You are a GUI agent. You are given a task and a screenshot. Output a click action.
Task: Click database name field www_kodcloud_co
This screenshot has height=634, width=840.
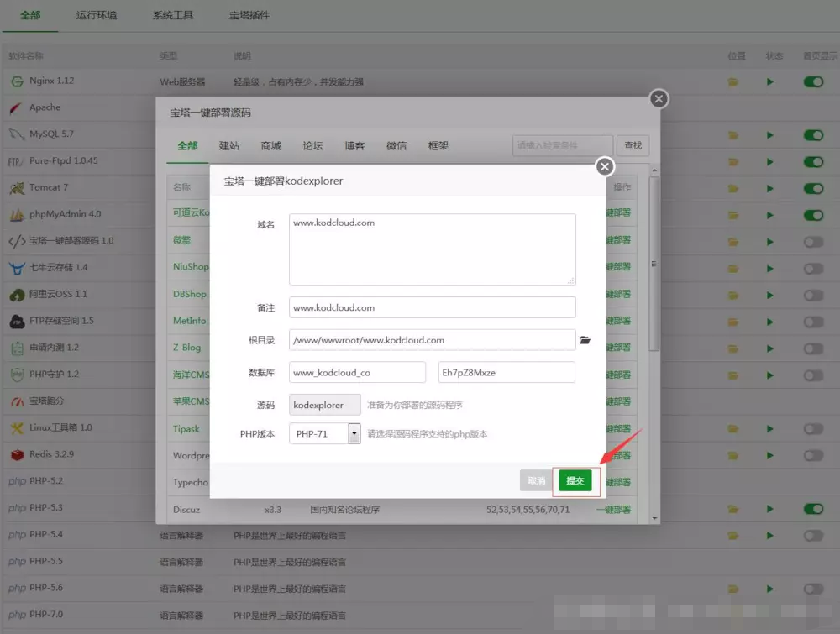point(357,372)
